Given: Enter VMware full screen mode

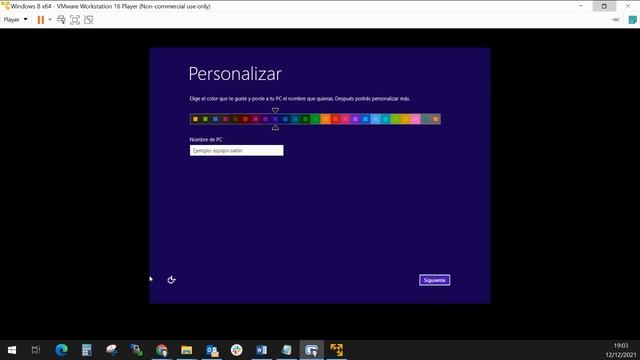Looking at the screenshot, I should 75,20.
